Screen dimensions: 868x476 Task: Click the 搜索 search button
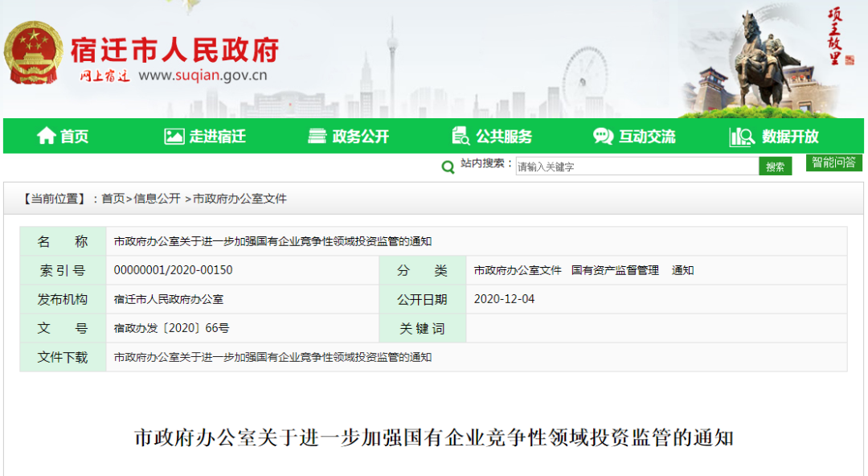775,166
